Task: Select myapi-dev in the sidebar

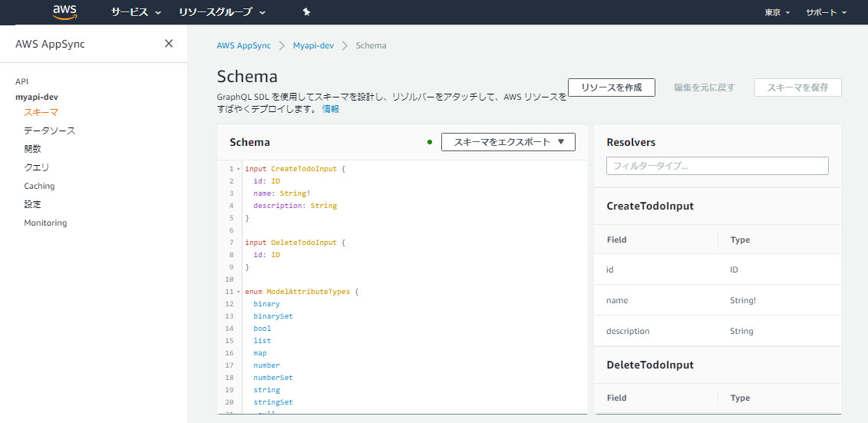Action: point(37,97)
